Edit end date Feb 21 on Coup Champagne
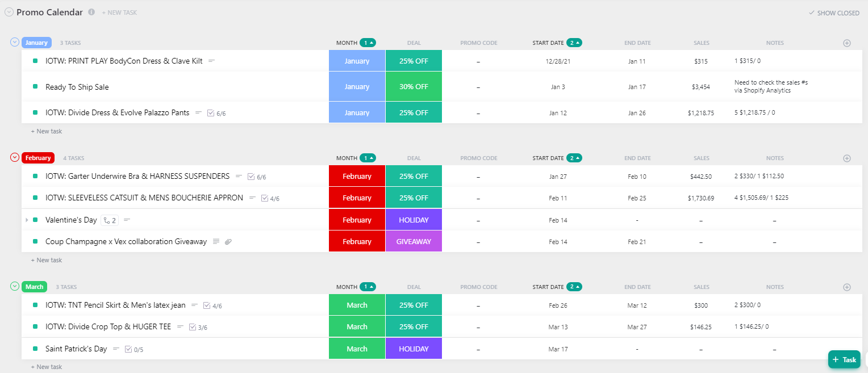 (x=637, y=242)
